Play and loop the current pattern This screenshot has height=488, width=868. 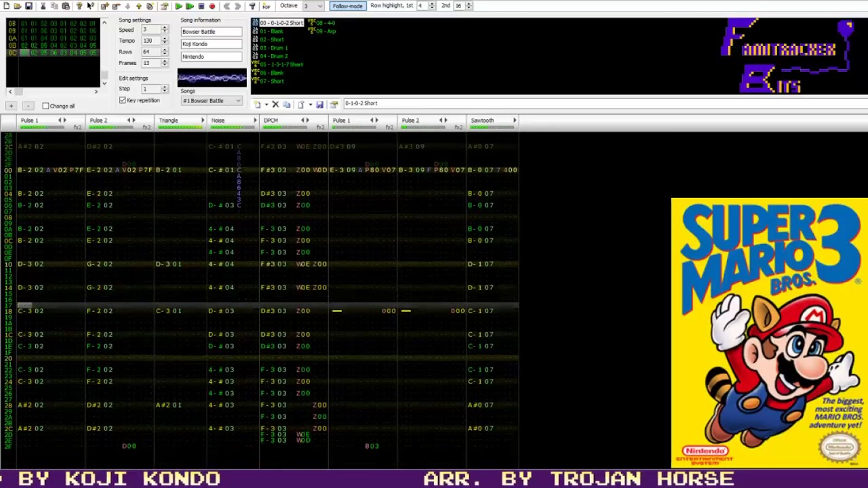point(190,6)
